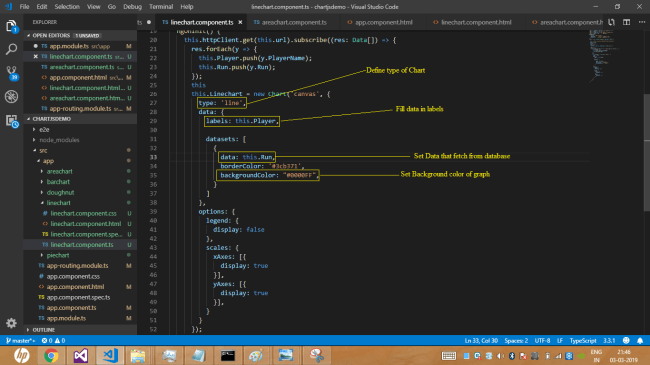
Task: Open the Search view in activity bar
Action: (12, 49)
